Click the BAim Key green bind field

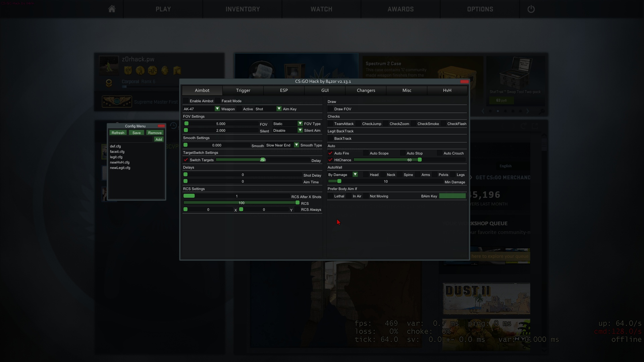(452, 196)
